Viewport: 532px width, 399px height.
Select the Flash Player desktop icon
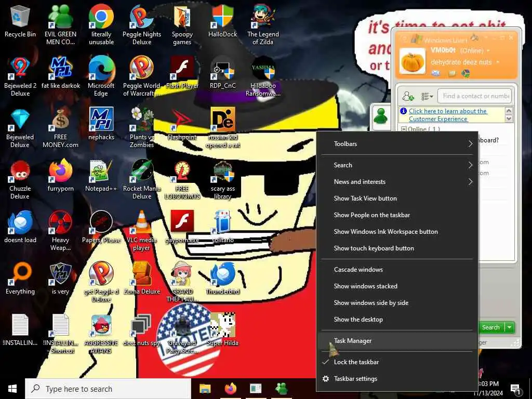tap(182, 72)
